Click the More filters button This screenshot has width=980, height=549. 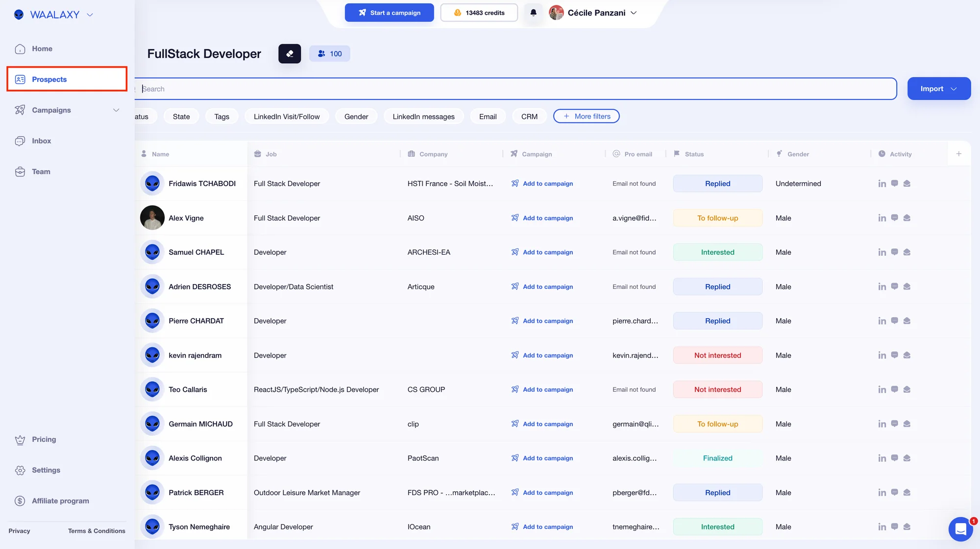coord(586,117)
